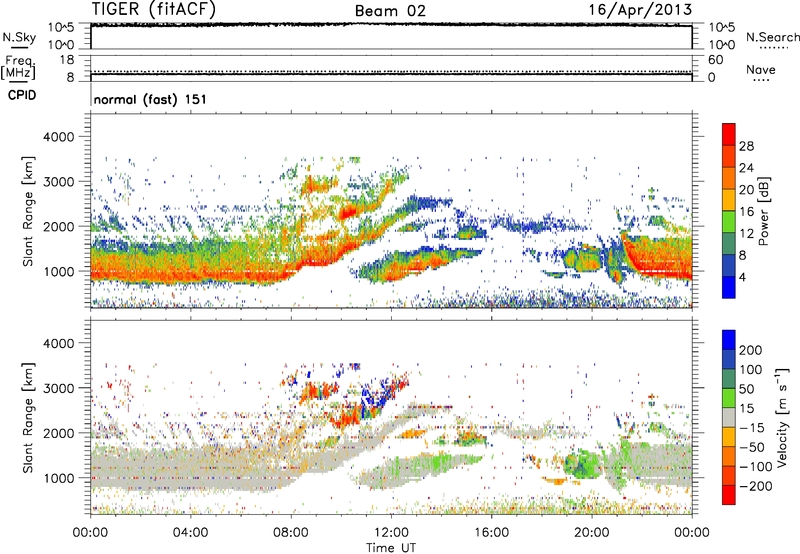Click the 'Freq. [MHz]' axis label
The height and width of the screenshot is (554, 800).
click(x=18, y=68)
